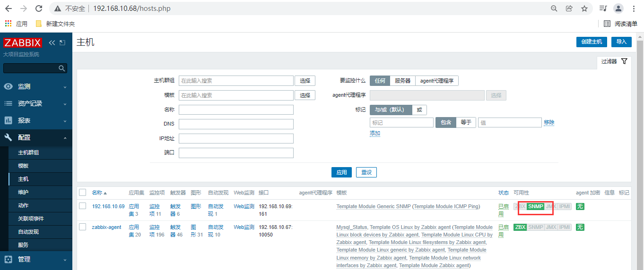Open 模板 in the sidebar
Viewport: 644px width, 270px height.
[x=23, y=166]
